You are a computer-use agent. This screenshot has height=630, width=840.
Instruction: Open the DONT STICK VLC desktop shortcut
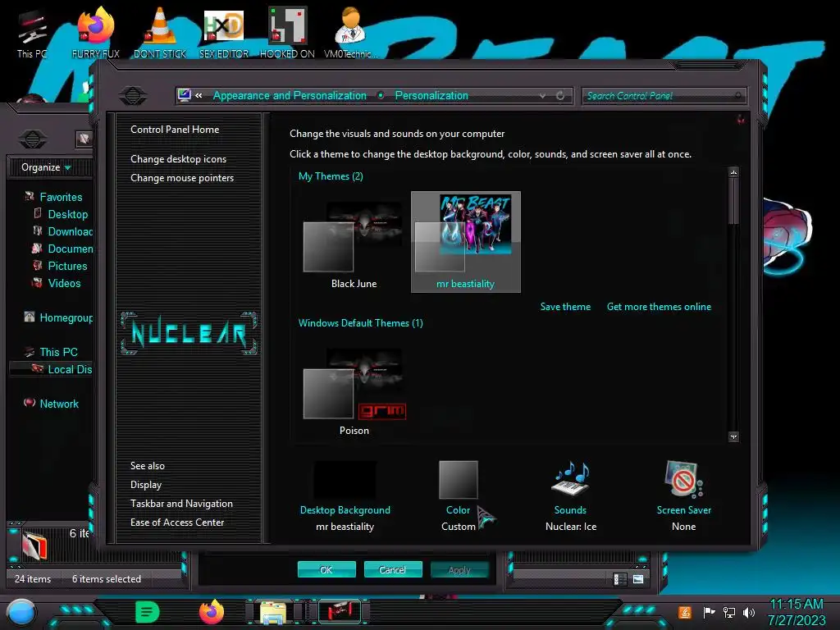click(x=160, y=33)
